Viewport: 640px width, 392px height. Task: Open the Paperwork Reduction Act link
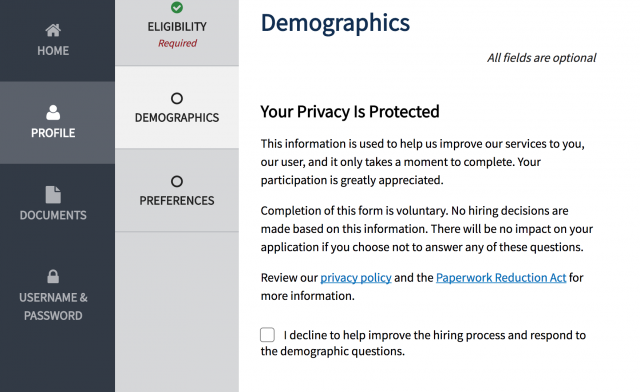click(x=501, y=278)
